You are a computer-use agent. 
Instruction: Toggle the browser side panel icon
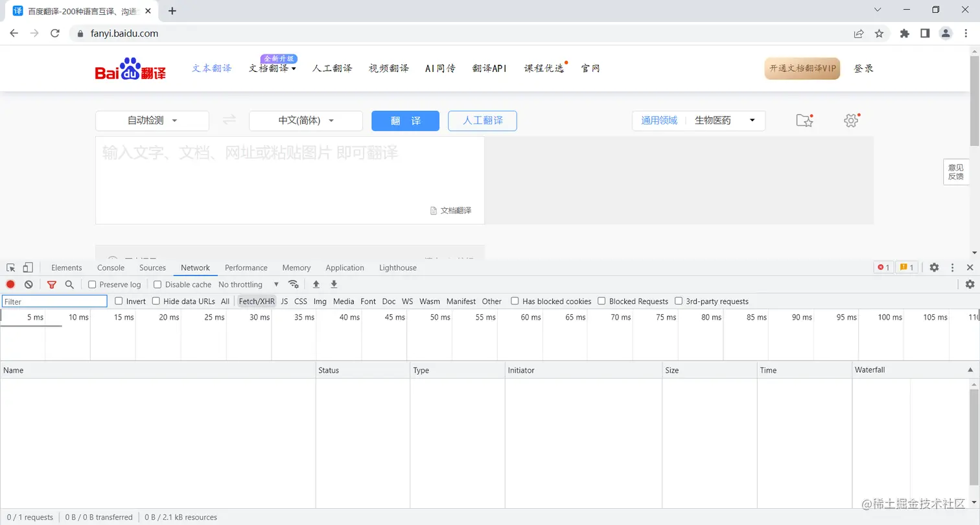coord(925,34)
